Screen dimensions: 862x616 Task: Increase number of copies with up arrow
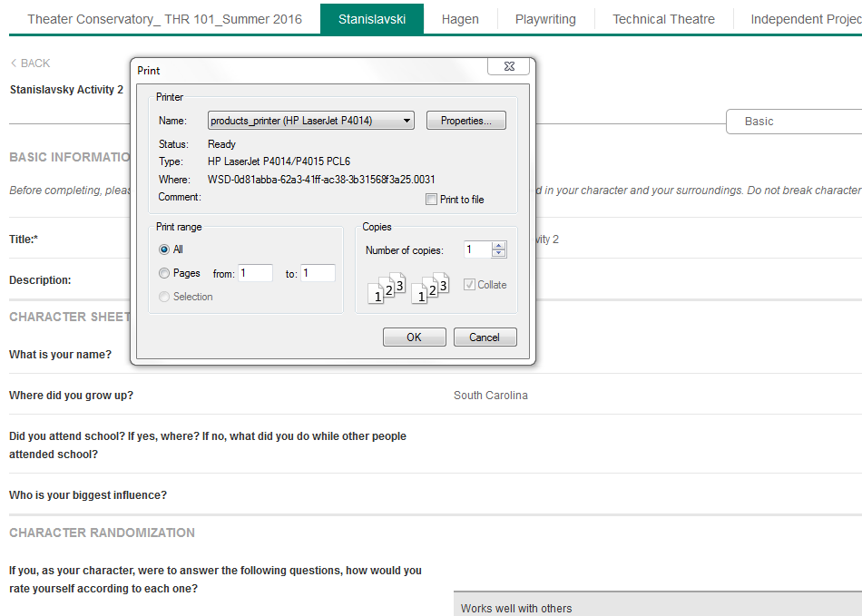tap(499, 246)
